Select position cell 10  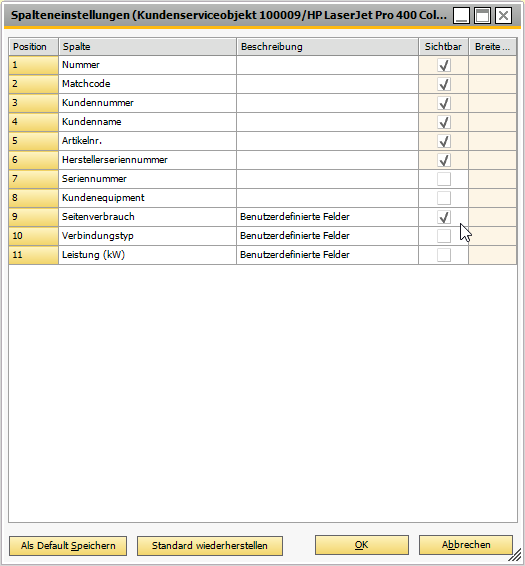pyautogui.click(x=34, y=236)
